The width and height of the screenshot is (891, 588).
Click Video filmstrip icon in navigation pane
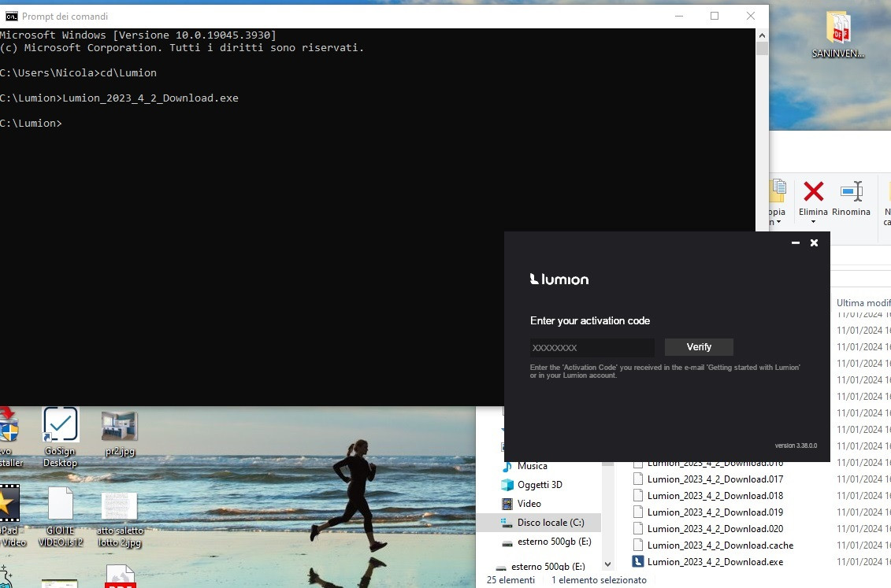pos(507,504)
